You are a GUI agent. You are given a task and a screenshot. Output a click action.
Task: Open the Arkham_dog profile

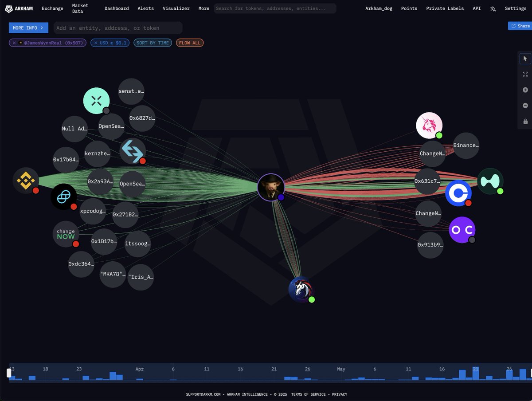pos(379,8)
